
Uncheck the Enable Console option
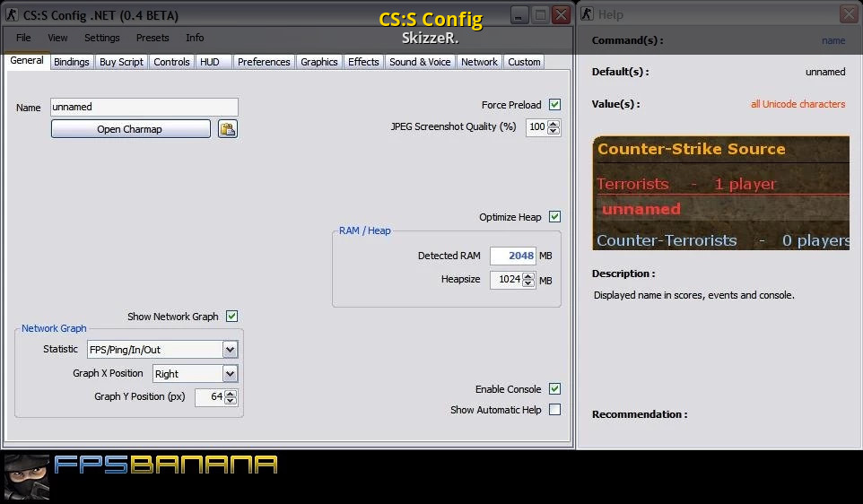pos(554,389)
